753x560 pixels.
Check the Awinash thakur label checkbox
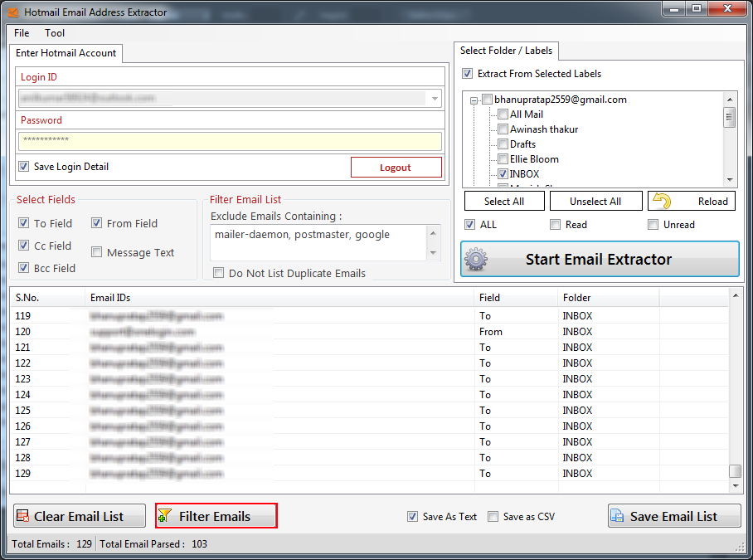(x=503, y=129)
